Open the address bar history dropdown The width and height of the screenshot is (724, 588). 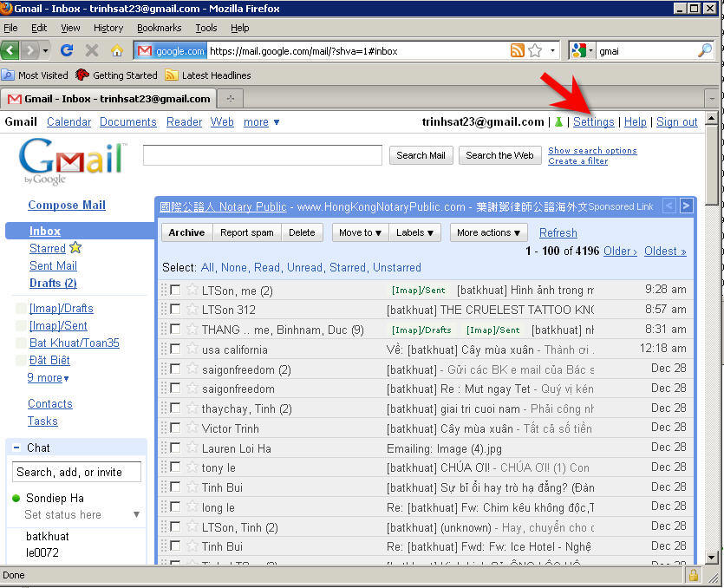[x=552, y=50]
